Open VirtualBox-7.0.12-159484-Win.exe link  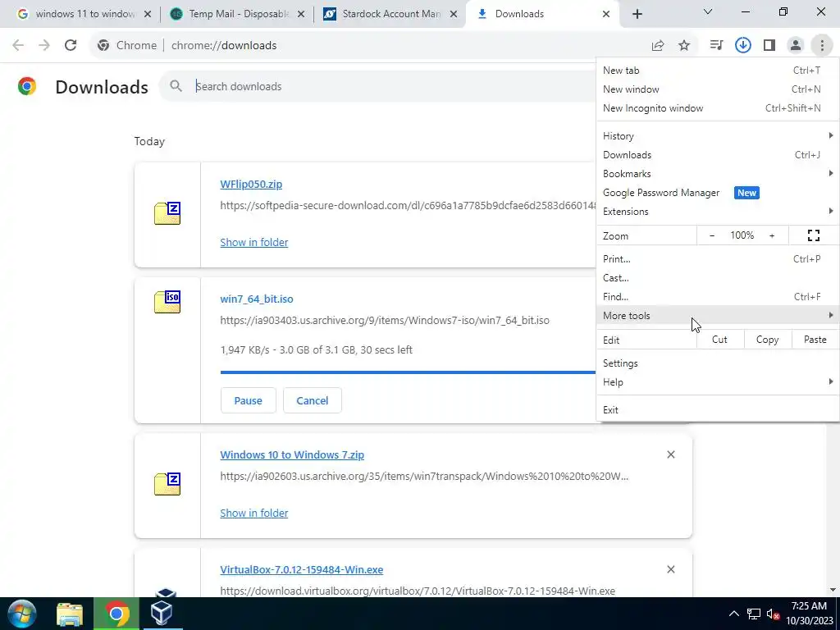click(x=302, y=569)
